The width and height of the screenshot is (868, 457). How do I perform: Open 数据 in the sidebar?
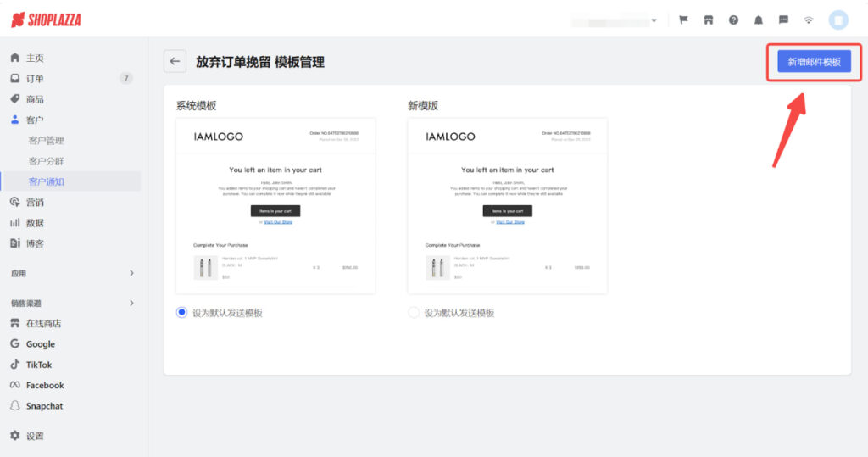pos(35,223)
